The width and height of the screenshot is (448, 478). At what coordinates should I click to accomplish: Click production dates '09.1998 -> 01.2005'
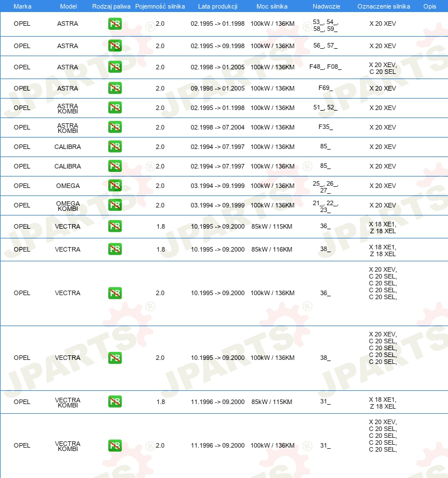(218, 88)
